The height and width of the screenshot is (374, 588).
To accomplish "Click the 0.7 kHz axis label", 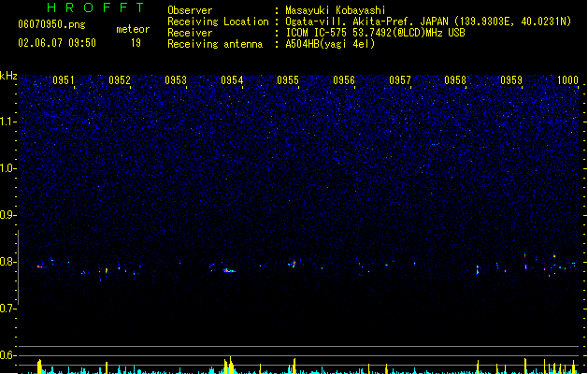I will pos(7,309).
